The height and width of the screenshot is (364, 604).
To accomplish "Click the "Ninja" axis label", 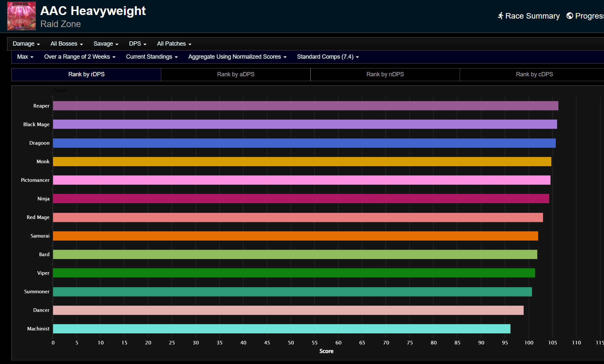I will [x=43, y=199].
